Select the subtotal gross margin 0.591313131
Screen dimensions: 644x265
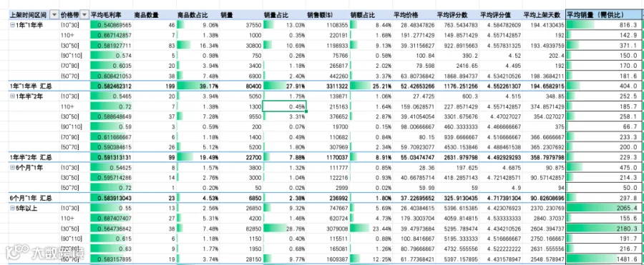[x=111, y=157]
